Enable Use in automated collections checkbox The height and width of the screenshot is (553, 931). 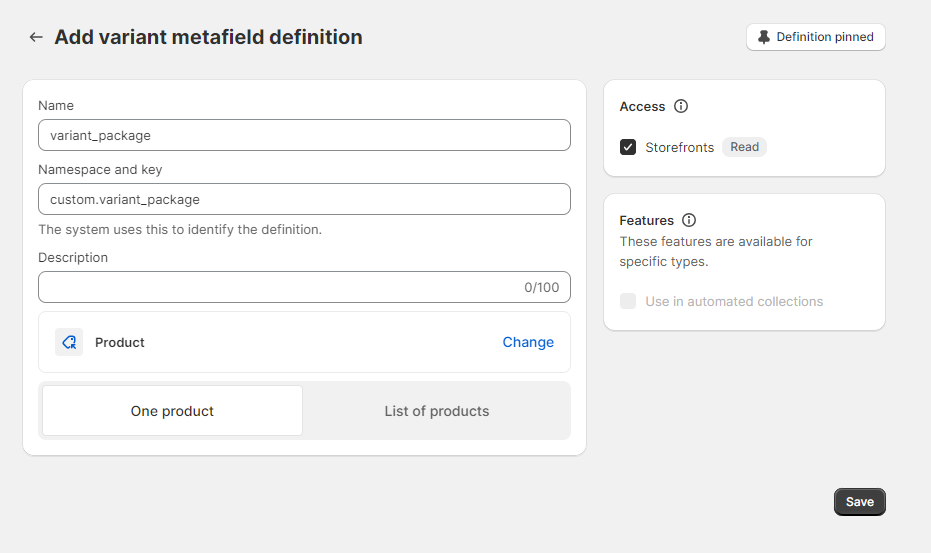(628, 301)
